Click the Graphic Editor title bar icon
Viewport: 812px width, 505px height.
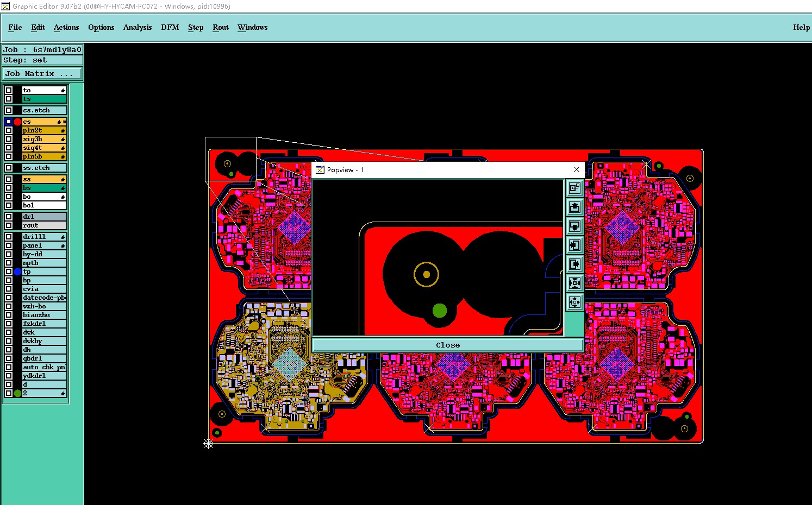coord(5,6)
